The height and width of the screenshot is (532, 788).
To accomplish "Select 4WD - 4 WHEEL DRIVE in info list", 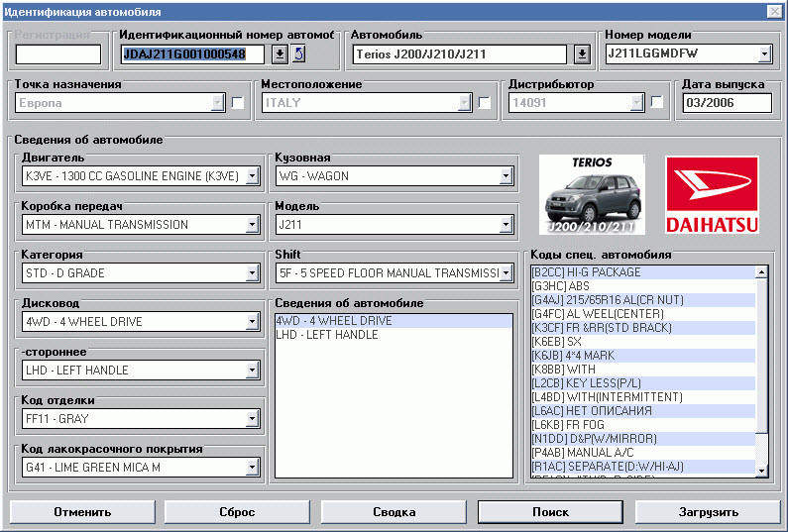I will pos(394,321).
